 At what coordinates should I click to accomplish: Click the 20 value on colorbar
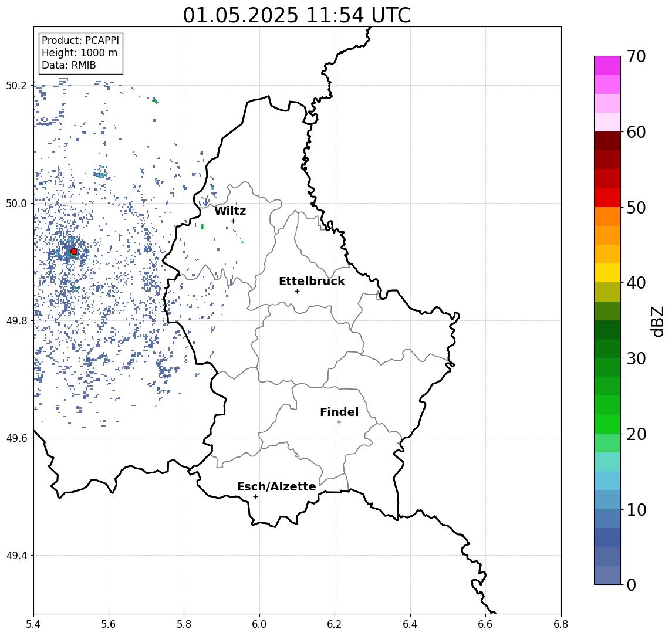tap(636, 434)
